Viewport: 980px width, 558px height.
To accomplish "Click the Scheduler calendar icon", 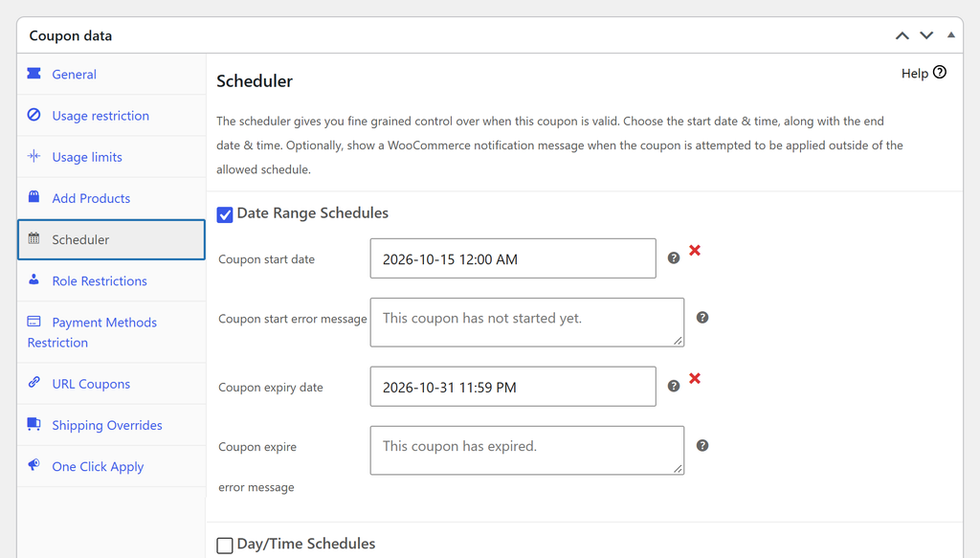I will click(33, 238).
